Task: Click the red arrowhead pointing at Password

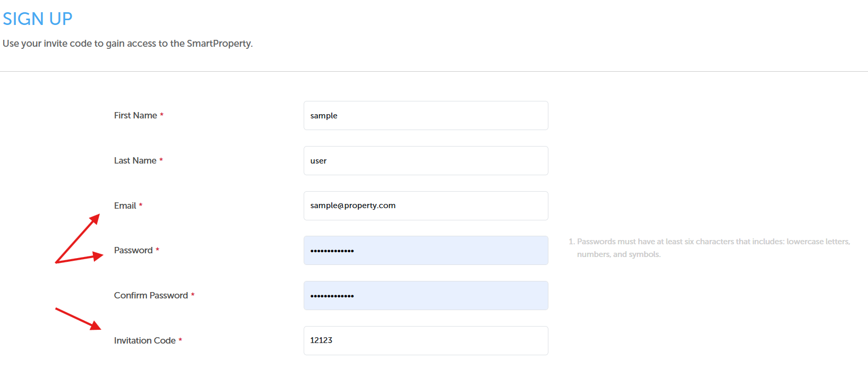Action: click(x=98, y=256)
